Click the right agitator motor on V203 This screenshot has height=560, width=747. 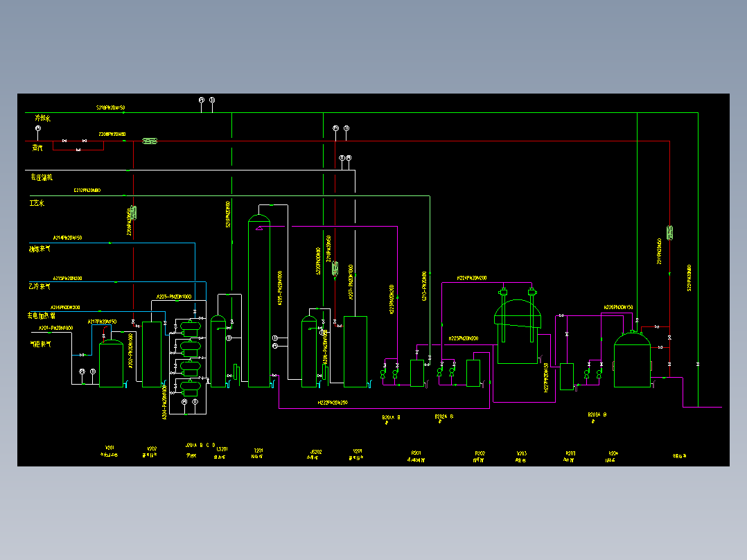point(532,292)
